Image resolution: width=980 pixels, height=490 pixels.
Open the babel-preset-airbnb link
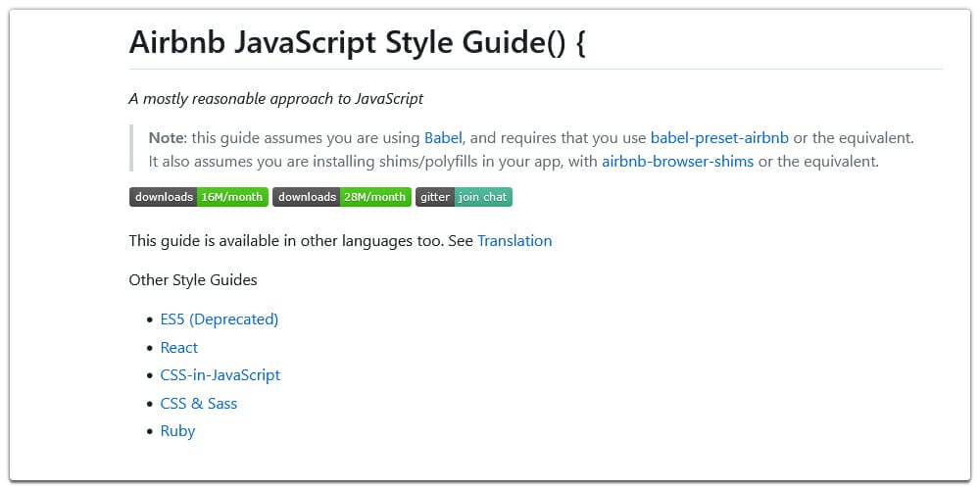coord(719,138)
